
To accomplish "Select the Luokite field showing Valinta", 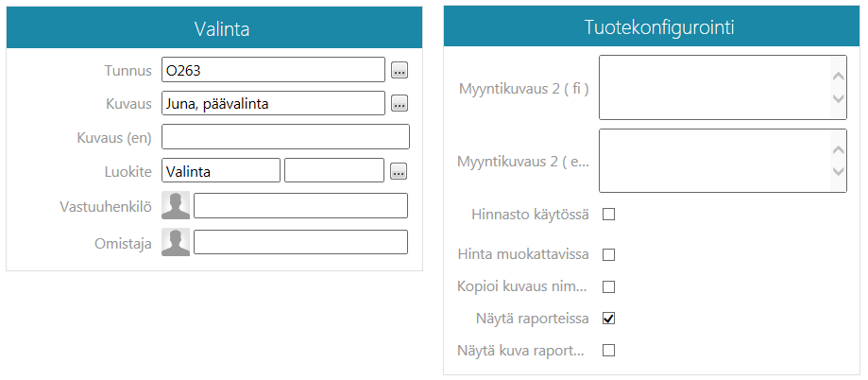I will (221, 171).
